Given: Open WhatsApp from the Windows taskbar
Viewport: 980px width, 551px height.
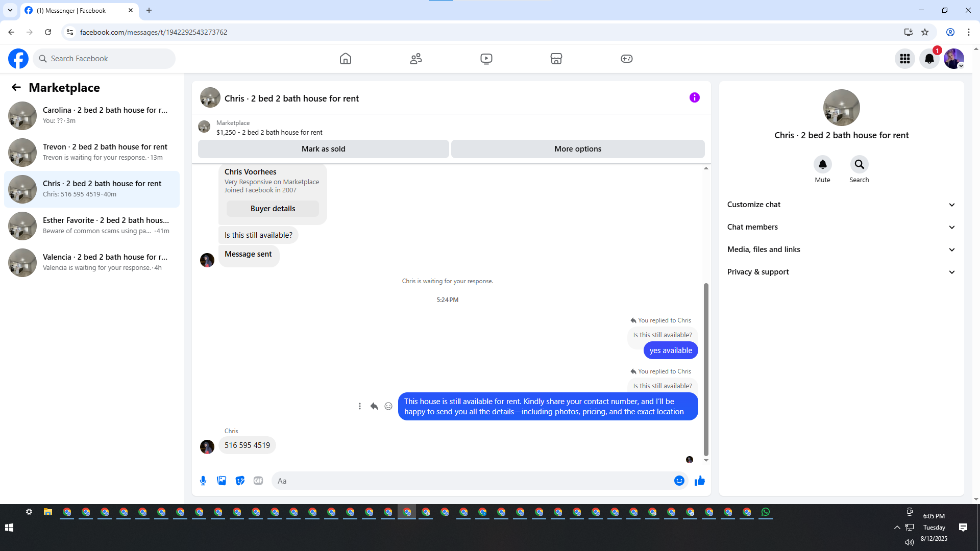Looking at the screenshot, I should tap(766, 512).
